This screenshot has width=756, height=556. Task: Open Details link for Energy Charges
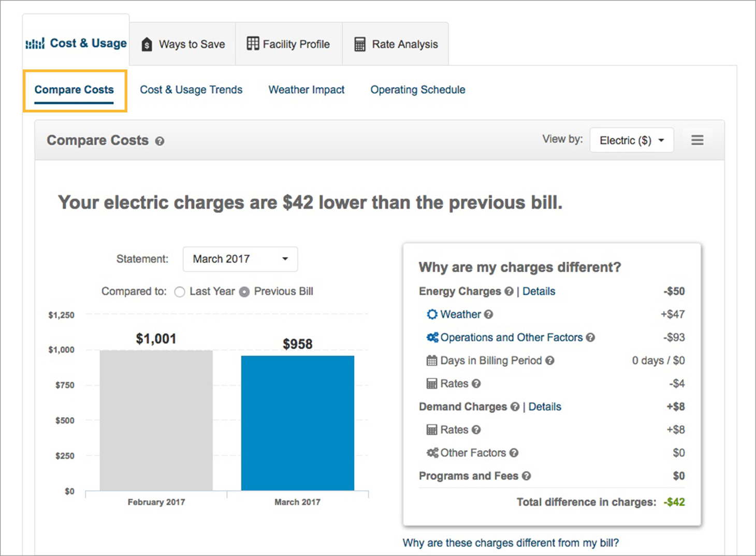tap(539, 291)
